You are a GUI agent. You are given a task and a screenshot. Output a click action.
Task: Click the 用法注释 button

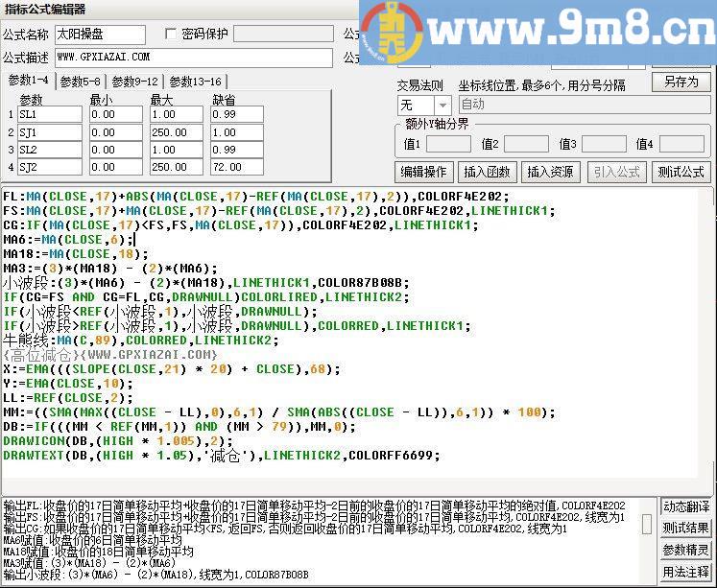click(685, 572)
